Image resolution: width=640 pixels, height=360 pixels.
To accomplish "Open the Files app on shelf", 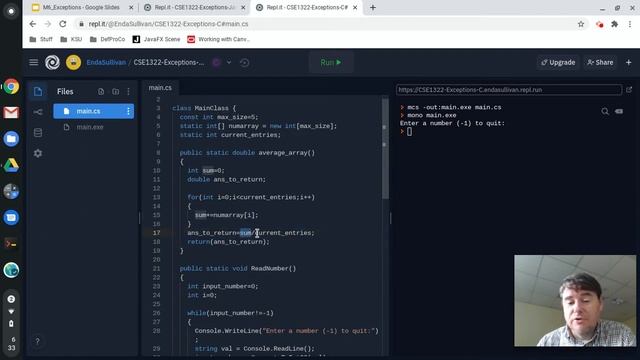I will coord(11,139).
